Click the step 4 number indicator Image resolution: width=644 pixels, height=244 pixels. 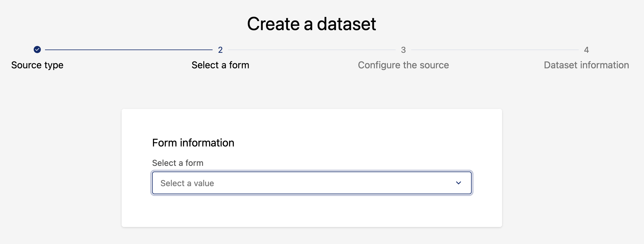coord(586,50)
